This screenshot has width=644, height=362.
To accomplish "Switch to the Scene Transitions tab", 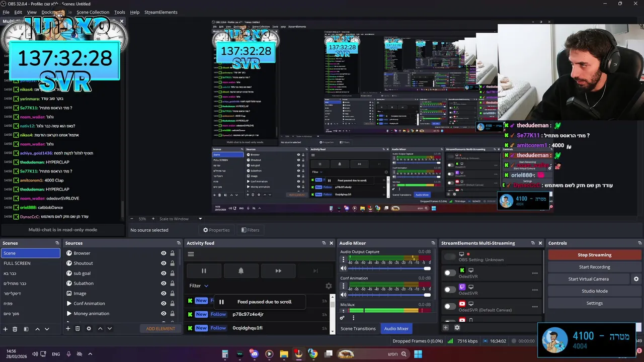I will coord(358,329).
